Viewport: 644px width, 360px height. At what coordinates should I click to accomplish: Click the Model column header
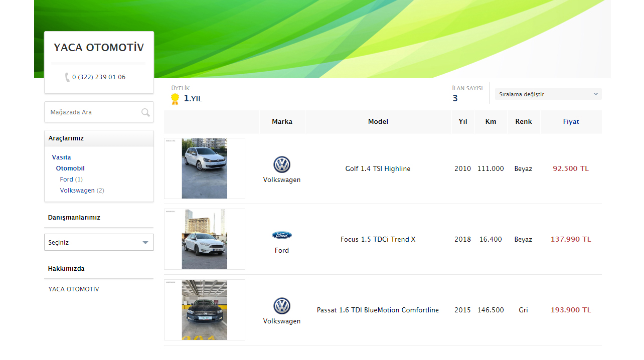pos(378,122)
